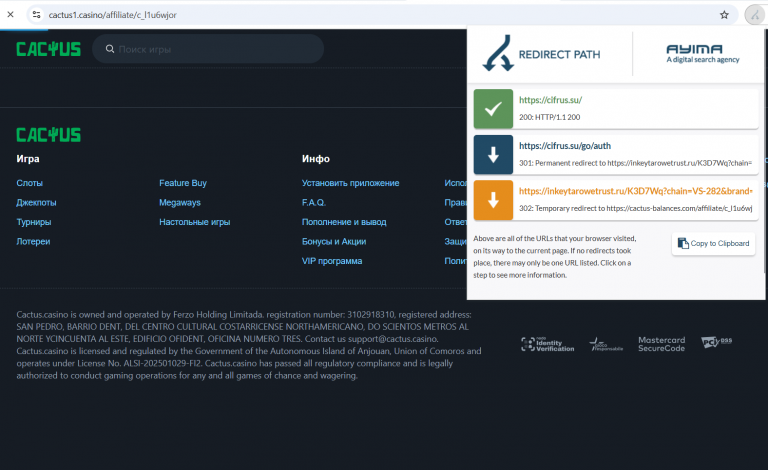
Task: Click the Cactus logo in footer
Action: (x=48, y=135)
